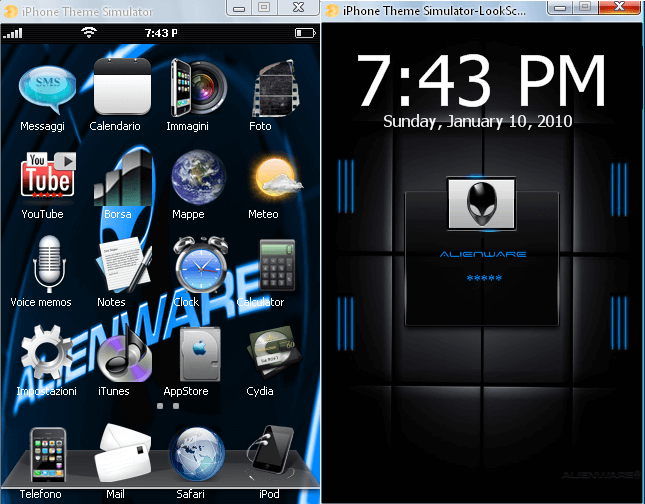This screenshot has width=645, height=504.
Task: Launch the iTunes music note icon
Action: 124,355
